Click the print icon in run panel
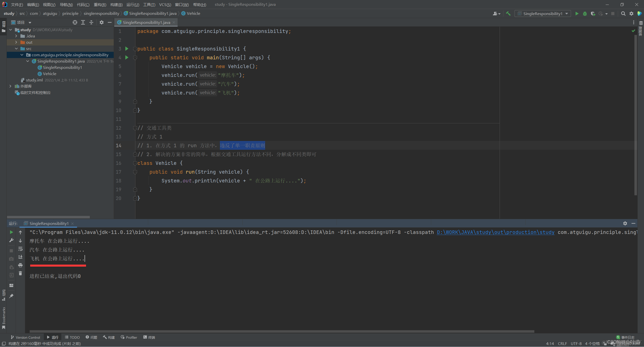The width and height of the screenshot is (644, 347). [20, 265]
